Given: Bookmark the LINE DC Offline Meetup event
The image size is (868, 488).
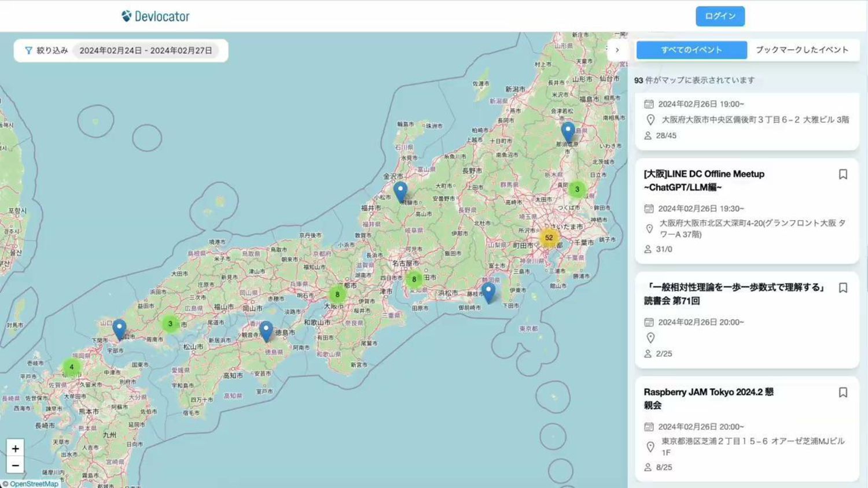Looking at the screenshot, I should coord(843,175).
